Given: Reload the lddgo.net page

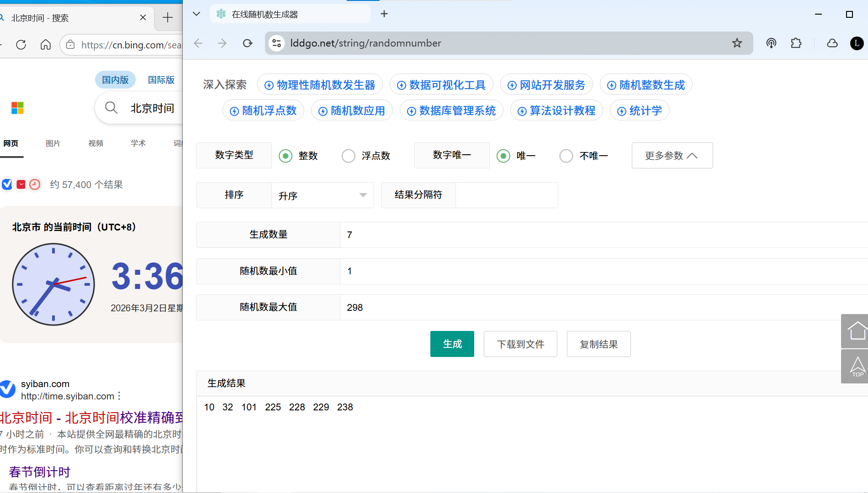Looking at the screenshot, I should click(248, 43).
